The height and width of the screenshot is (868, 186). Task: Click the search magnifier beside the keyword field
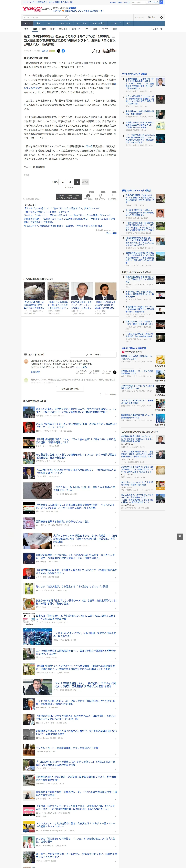(66, 17)
